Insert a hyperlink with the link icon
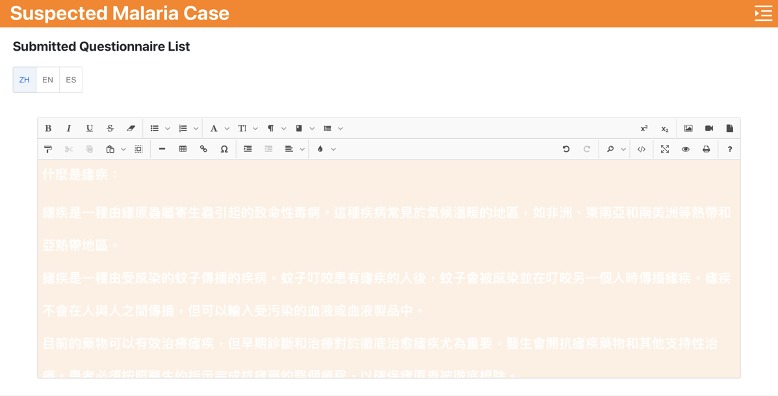778x396 pixels. (203, 149)
